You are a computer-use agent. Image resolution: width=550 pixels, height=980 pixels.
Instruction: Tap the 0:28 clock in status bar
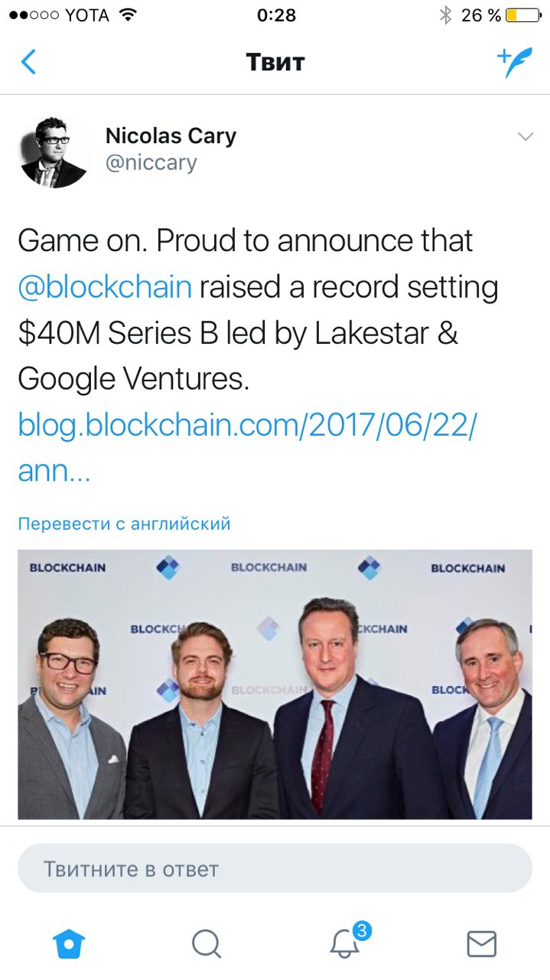click(276, 15)
